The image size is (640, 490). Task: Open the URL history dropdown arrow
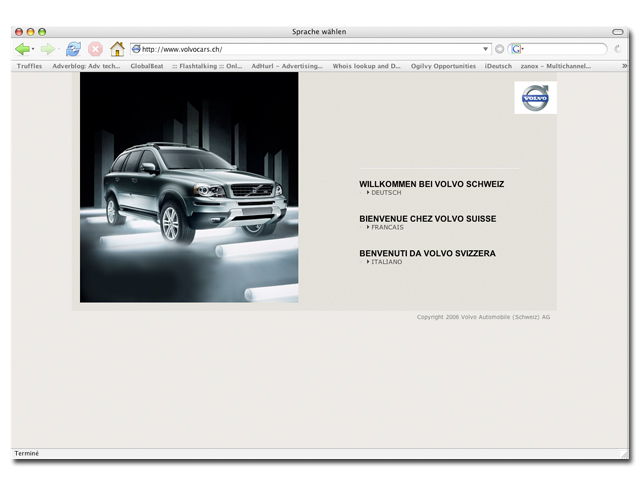pyautogui.click(x=486, y=49)
